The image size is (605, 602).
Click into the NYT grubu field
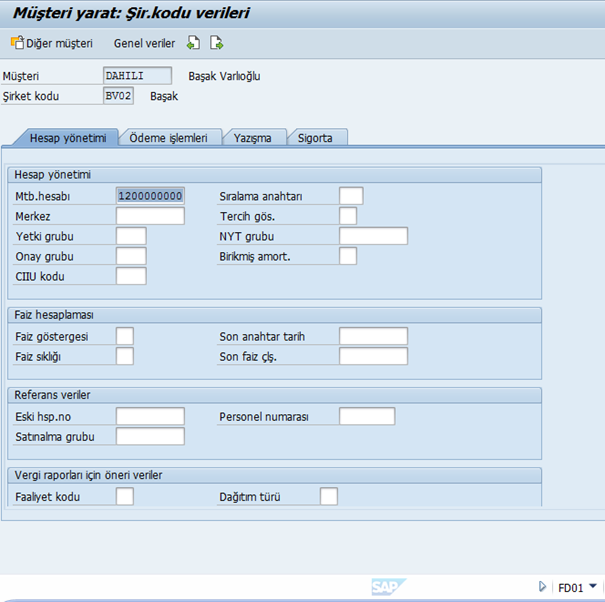pyautogui.click(x=373, y=236)
